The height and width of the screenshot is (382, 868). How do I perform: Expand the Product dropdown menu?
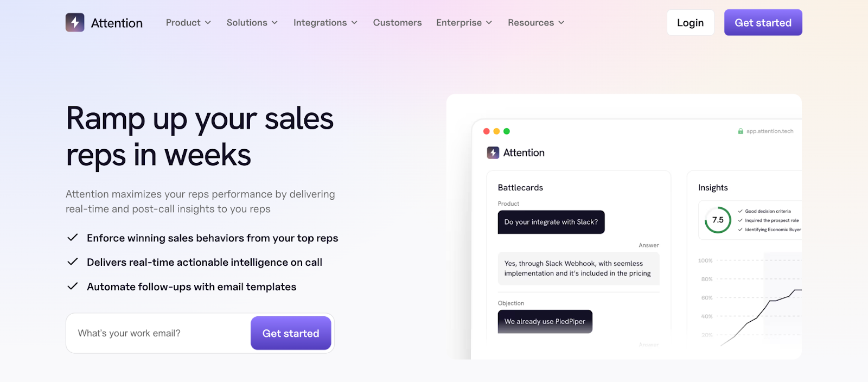point(188,23)
